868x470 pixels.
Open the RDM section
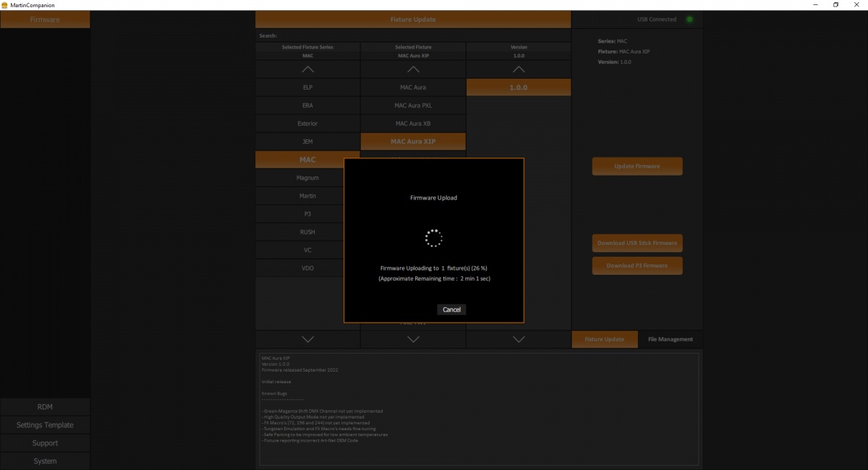pyautogui.click(x=45, y=407)
